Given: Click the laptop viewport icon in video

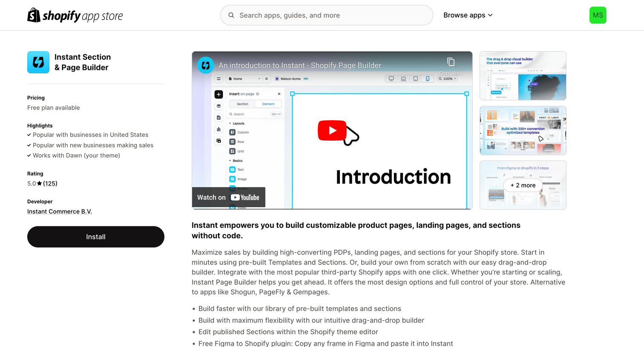Looking at the screenshot, I should tap(403, 79).
